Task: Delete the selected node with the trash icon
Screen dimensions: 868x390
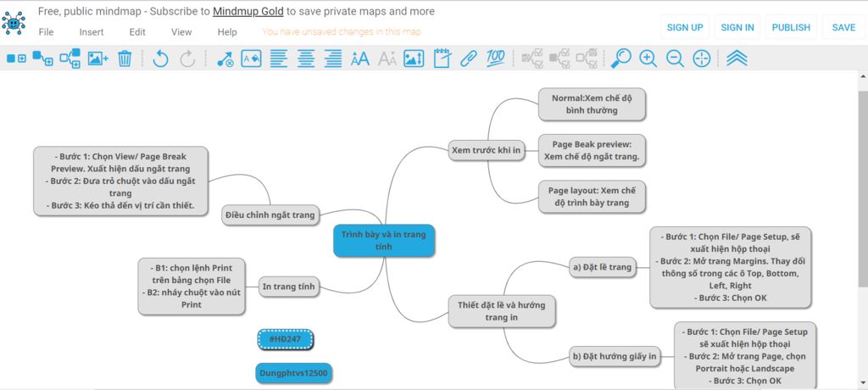Action: pyautogui.click(x=125, y=58)
